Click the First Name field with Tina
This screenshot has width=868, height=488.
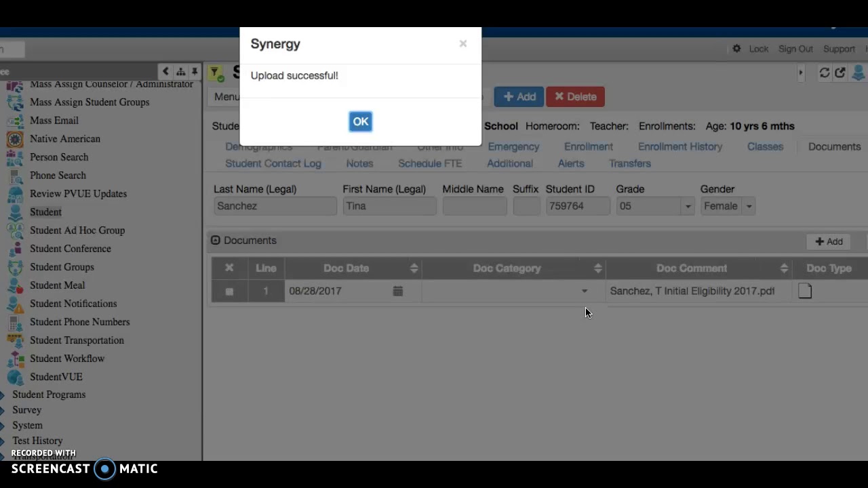(389, 207)
